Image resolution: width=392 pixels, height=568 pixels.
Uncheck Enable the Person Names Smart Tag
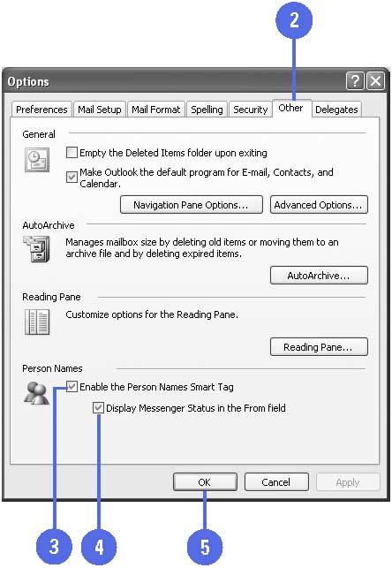click(72, 387)
